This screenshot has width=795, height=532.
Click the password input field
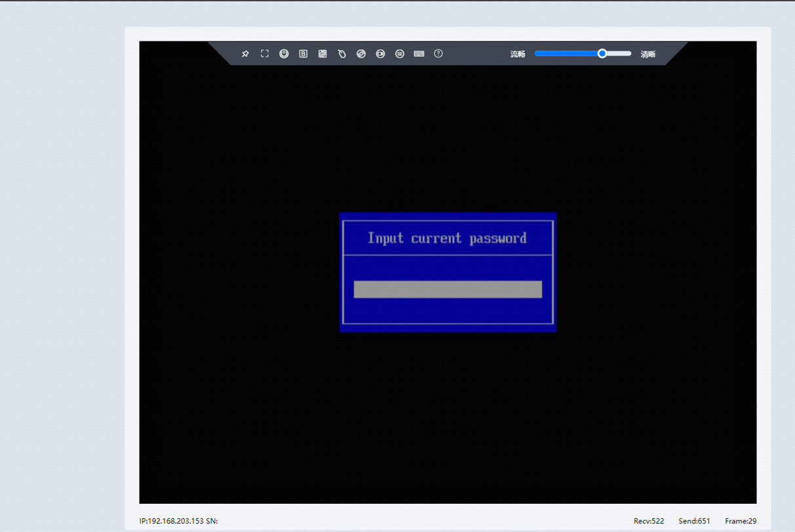[448, 290]
